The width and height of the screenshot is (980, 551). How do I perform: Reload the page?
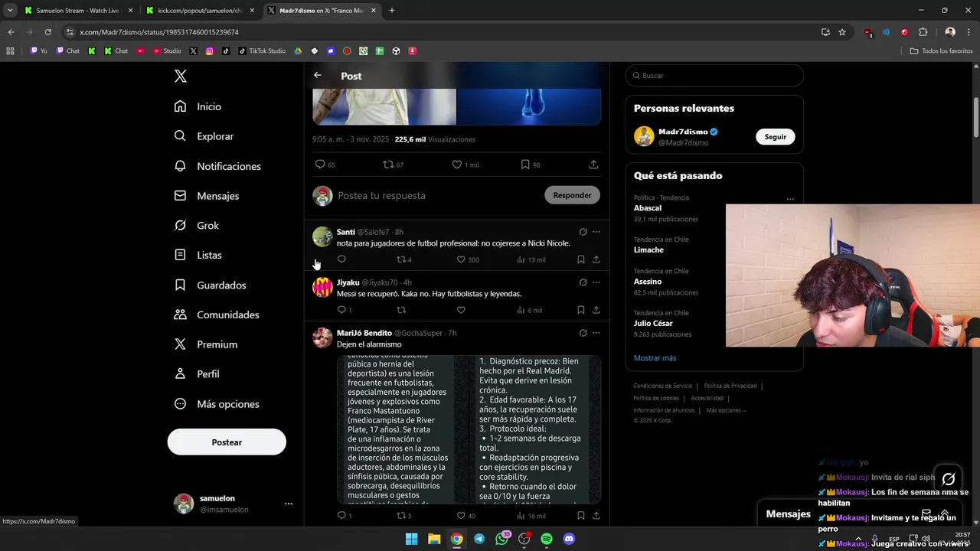47,32
